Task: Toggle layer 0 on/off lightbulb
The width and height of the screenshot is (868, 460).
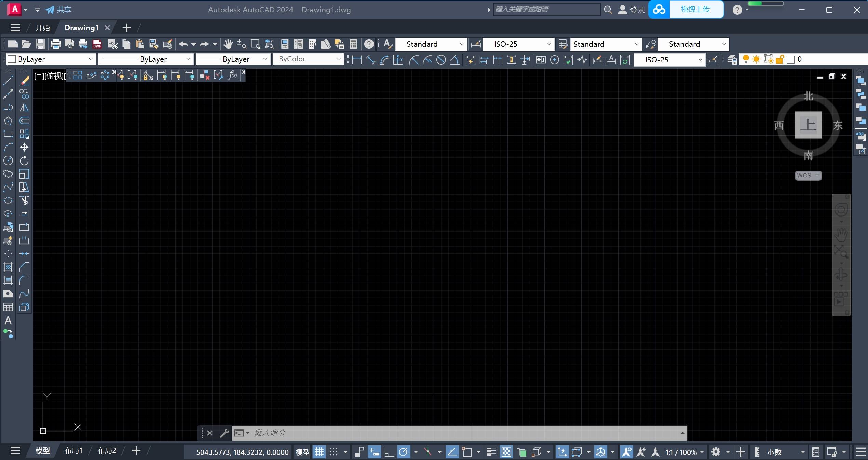Action: 746,59
